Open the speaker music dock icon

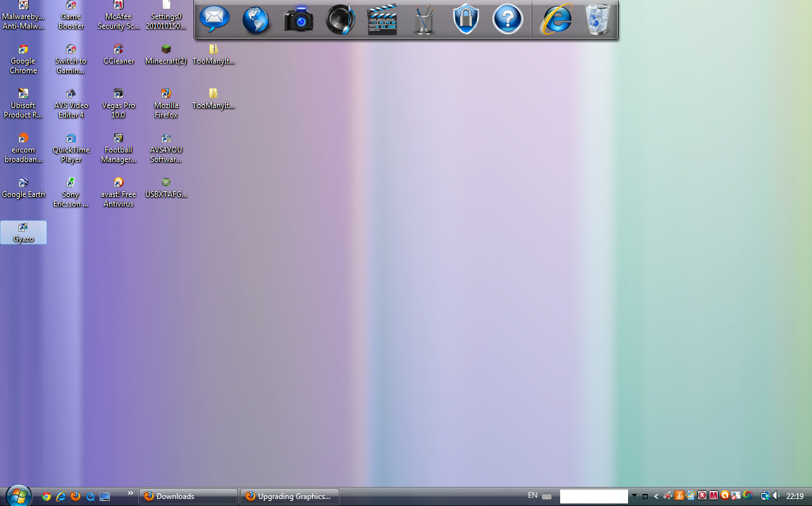coord(341,19)
